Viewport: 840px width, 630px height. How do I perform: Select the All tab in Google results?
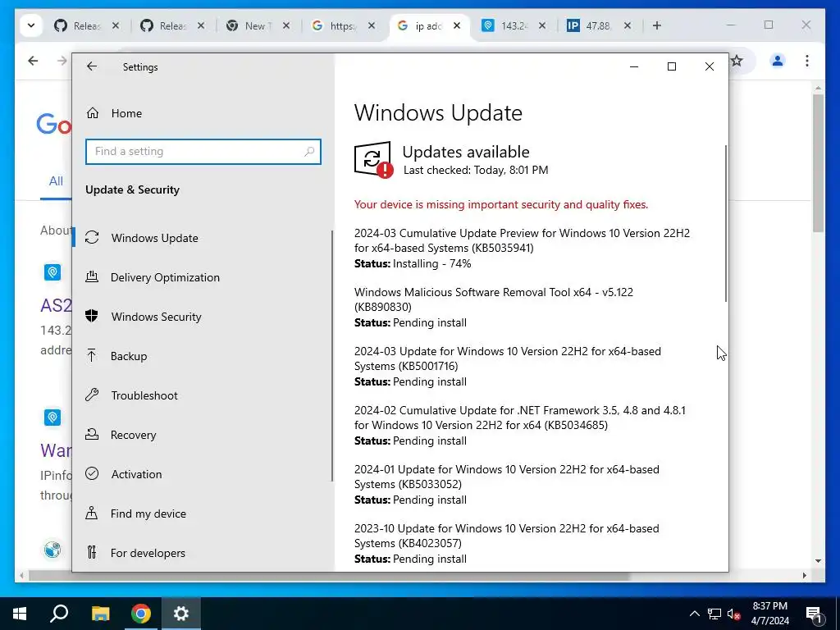pos(56,181)
